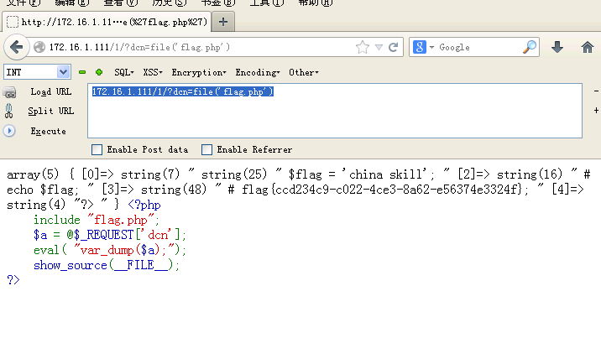Click the green minus HackBar icon
Image resolution: width=601 pixels, height=364 pixels.
point(82,72)
